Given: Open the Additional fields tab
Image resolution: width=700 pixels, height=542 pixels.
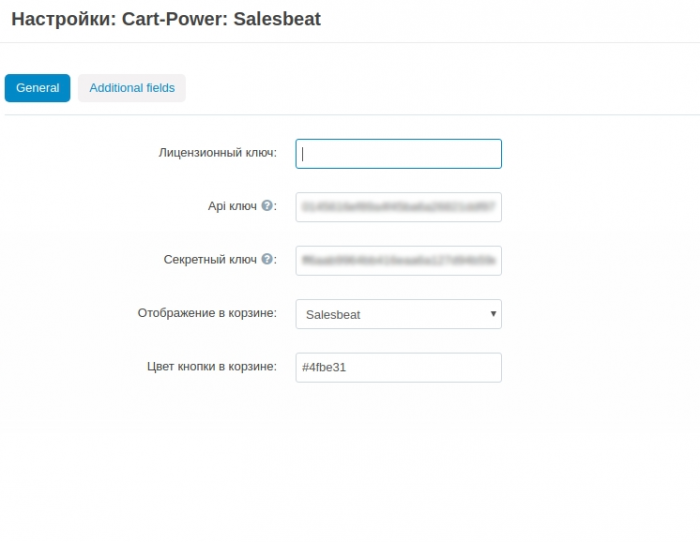Looking at the screenshot, I should point(132,88).
